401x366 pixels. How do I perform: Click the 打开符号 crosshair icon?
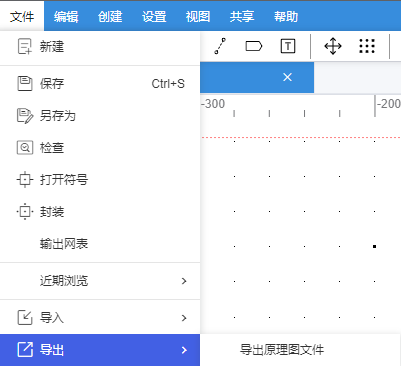[x=25, y=180]
